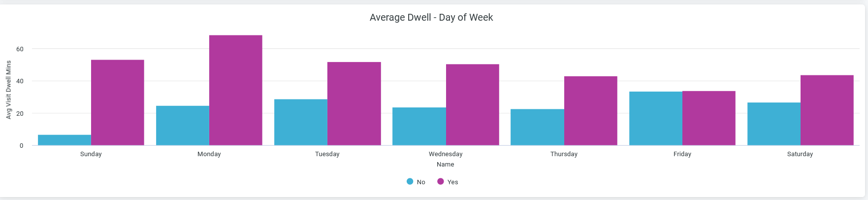
Task: Click Thursday's purple Yes bar
Action: pos(591,111)
